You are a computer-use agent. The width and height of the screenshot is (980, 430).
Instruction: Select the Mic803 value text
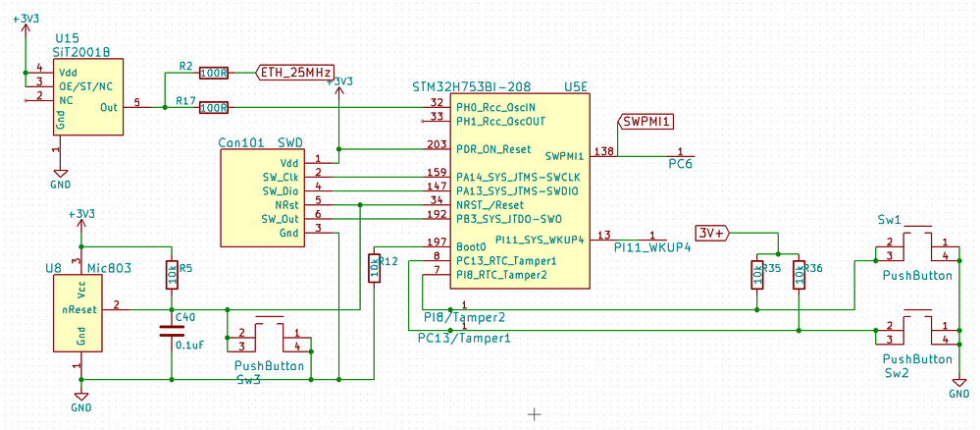pos(109,268)
